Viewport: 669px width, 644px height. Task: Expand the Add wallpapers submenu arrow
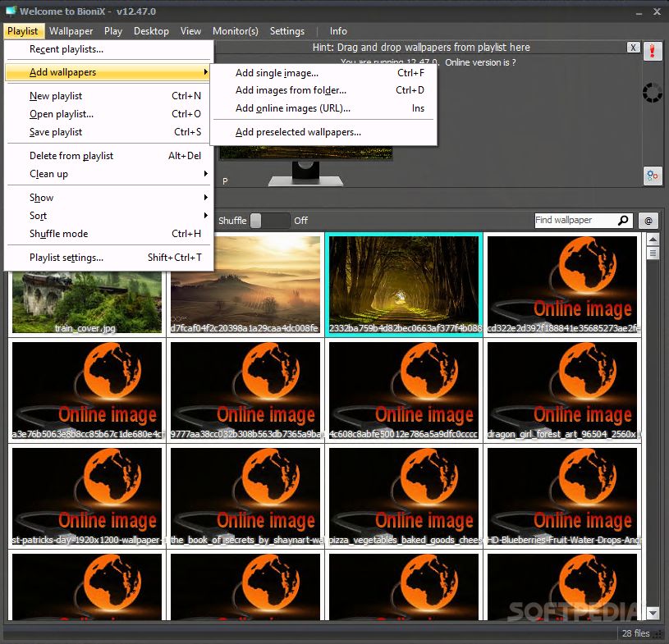coord(206,72)
